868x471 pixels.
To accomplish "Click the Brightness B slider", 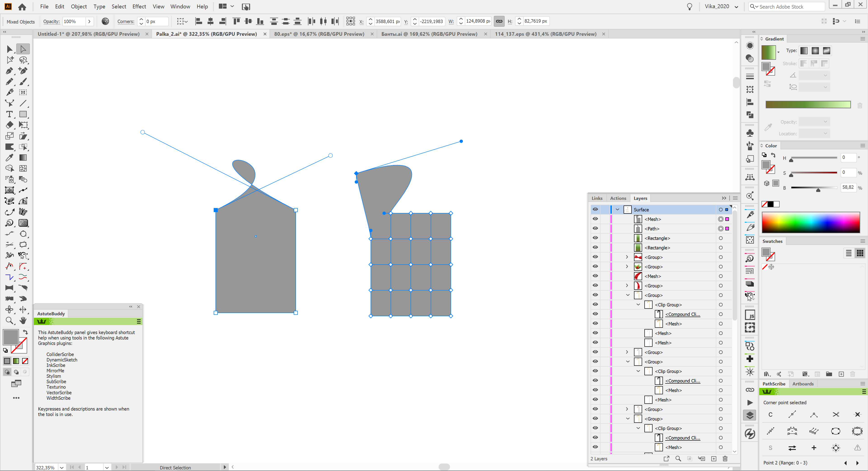I will coord(814,188).
